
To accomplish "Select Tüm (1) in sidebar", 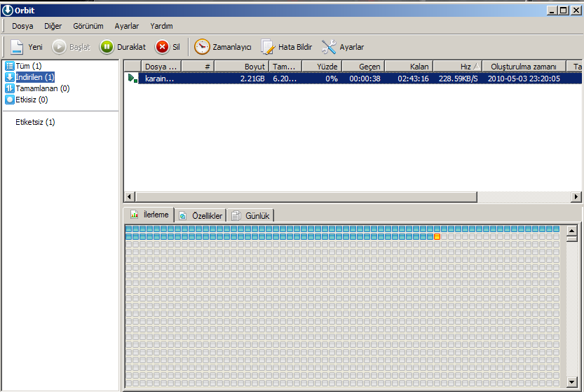I will click(29, 66).
